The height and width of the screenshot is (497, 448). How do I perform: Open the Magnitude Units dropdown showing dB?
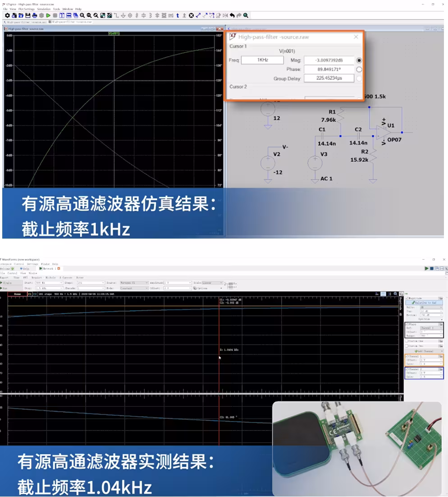(x=431, y=308)
